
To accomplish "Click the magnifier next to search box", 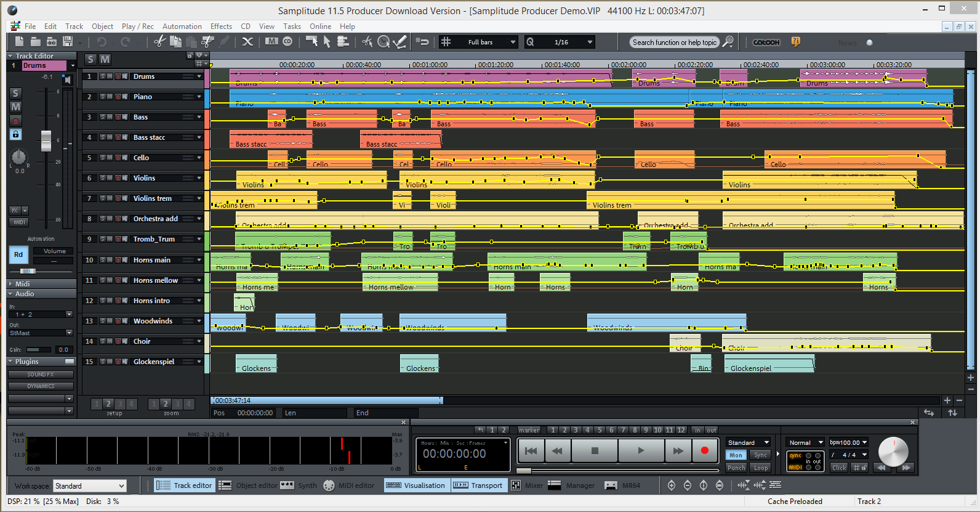I will click(728, 42).
